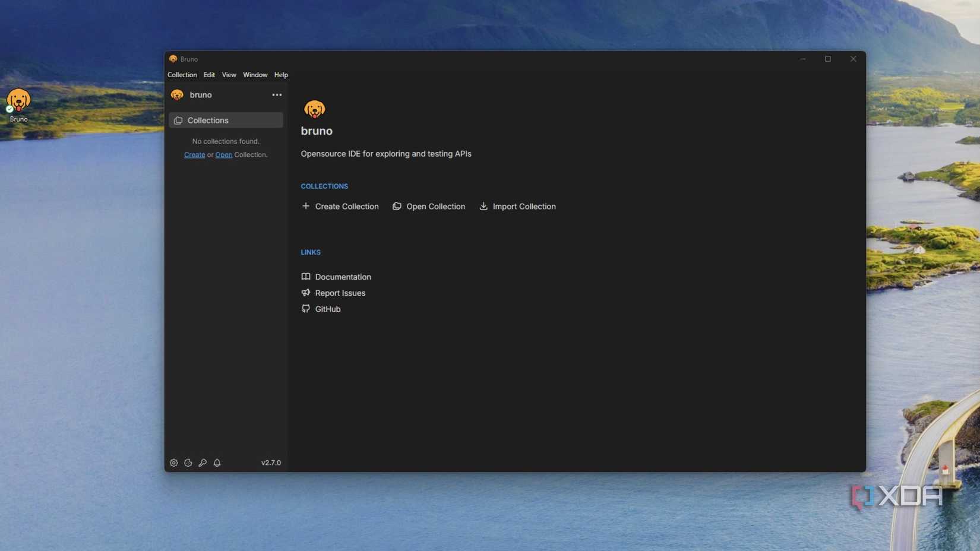The width and height of the screenshot is (980, 551).
Task: Open the Documentation link
Action: (343, 276)
